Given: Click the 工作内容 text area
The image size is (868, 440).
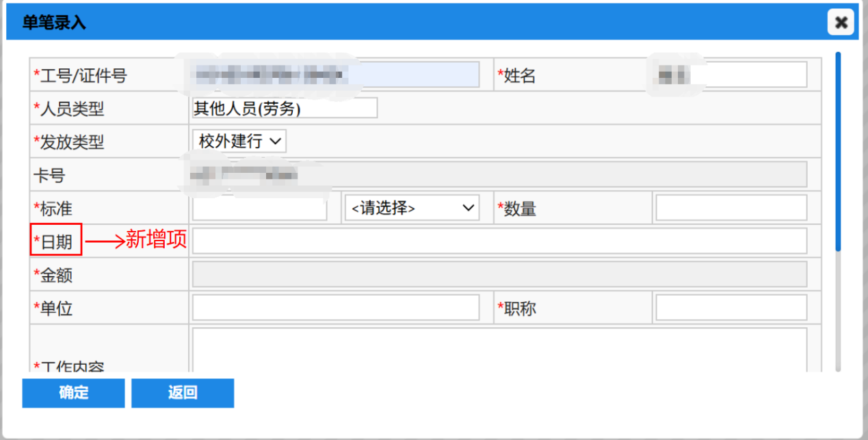Looking at the screenshot, I should point(499,350).
